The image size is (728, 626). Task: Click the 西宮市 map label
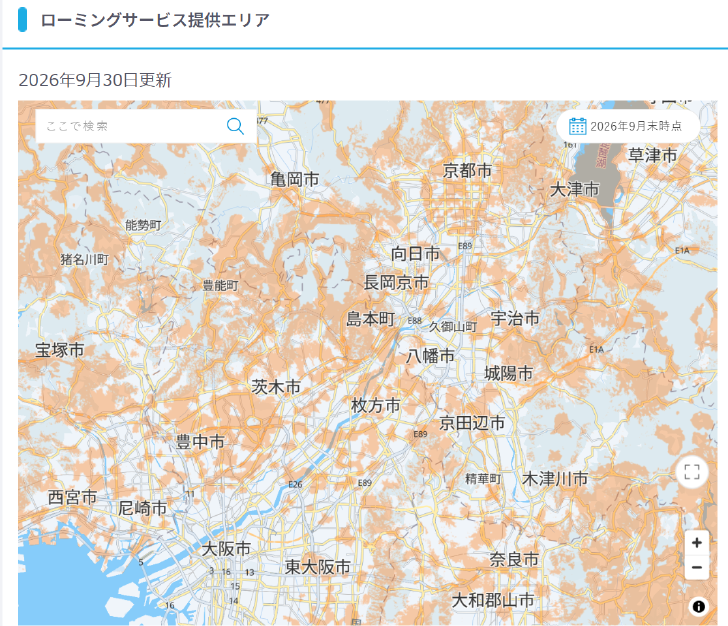coord(72,497)
